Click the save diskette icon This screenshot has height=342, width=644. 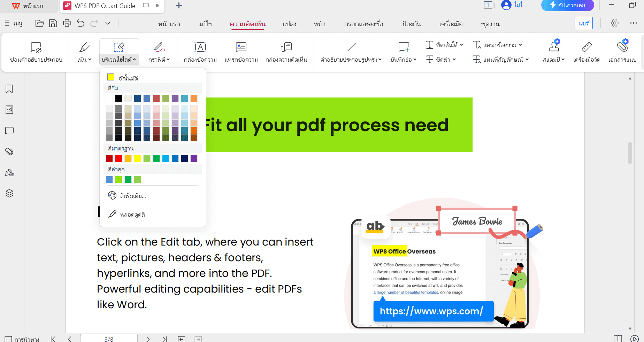click(x=53, y=23)
